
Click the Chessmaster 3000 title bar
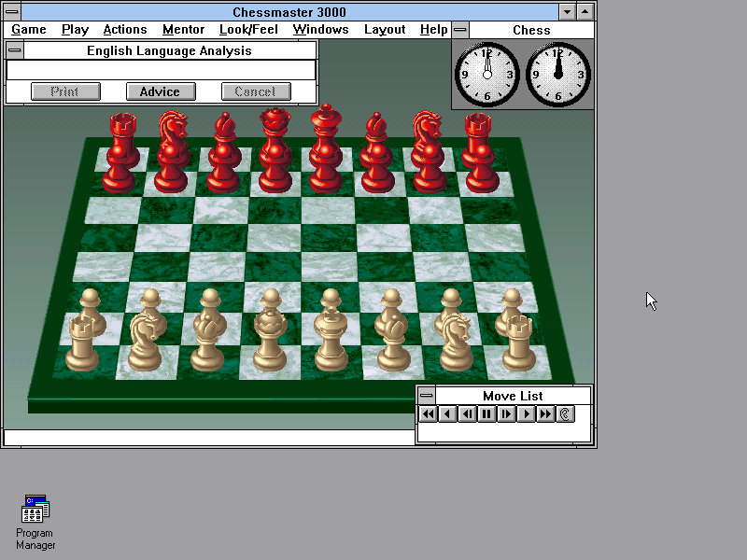289,12
